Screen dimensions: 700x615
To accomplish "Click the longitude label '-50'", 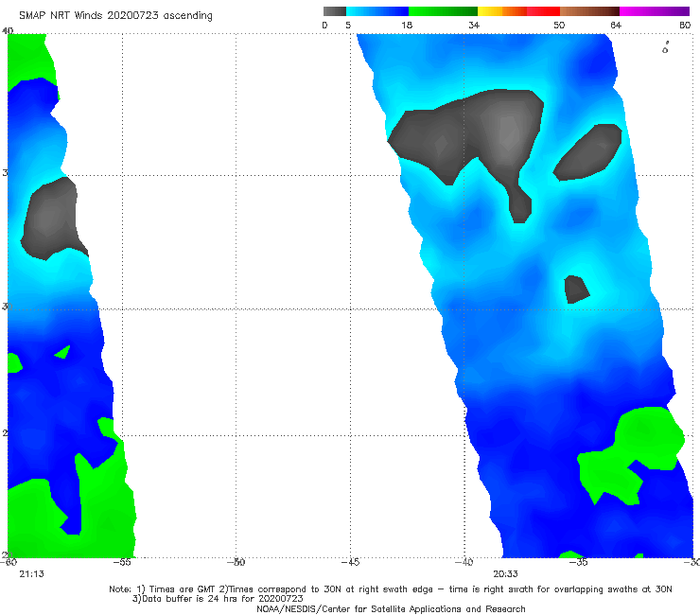I will click(x=236, y=562).
